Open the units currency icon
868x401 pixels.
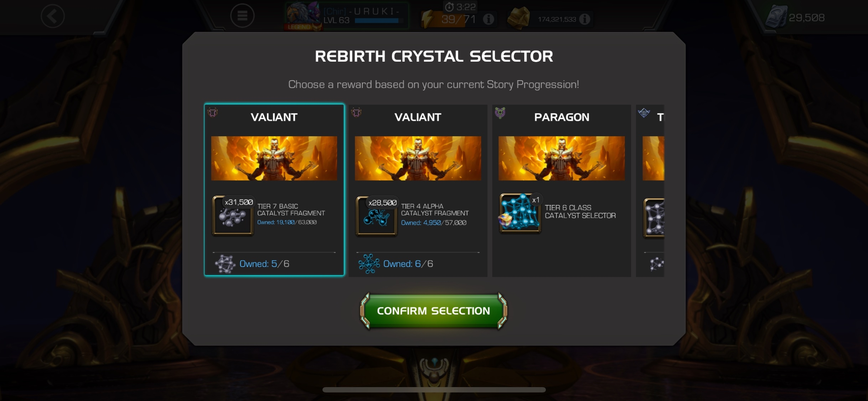776,17
